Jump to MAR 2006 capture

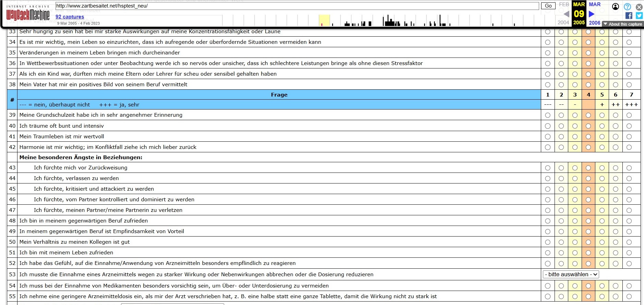pos(595,14)
